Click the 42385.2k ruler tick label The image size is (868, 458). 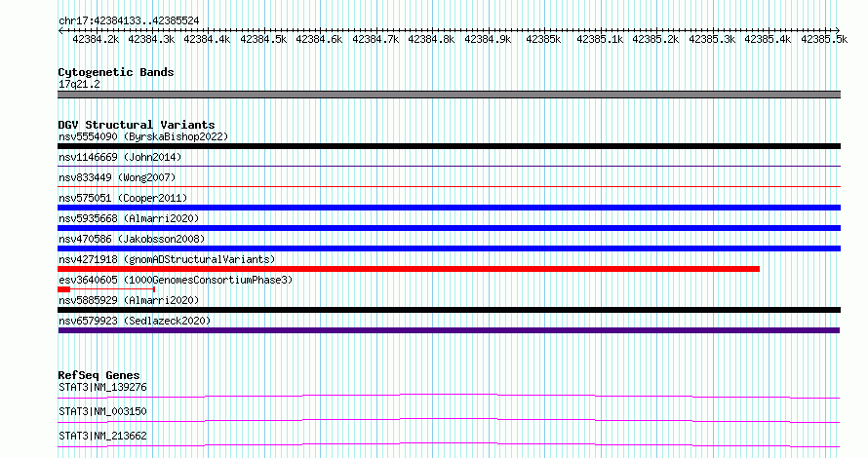[655, 40]
